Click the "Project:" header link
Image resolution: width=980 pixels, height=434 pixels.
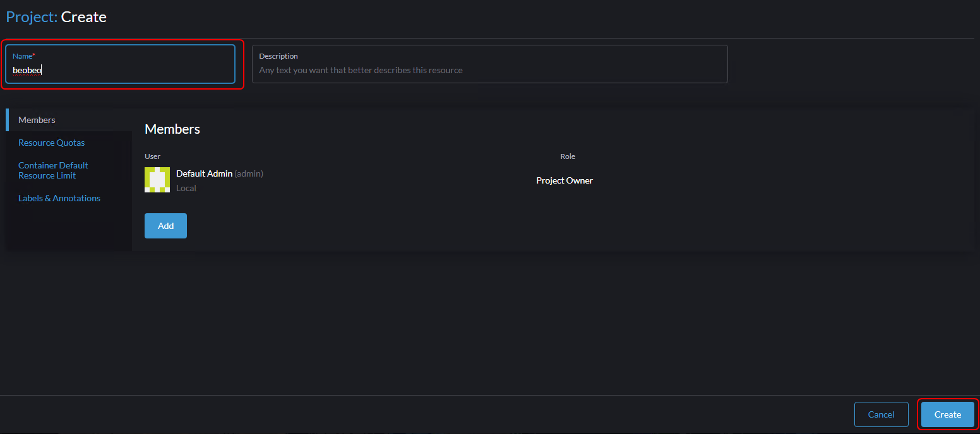click(32, 17)
